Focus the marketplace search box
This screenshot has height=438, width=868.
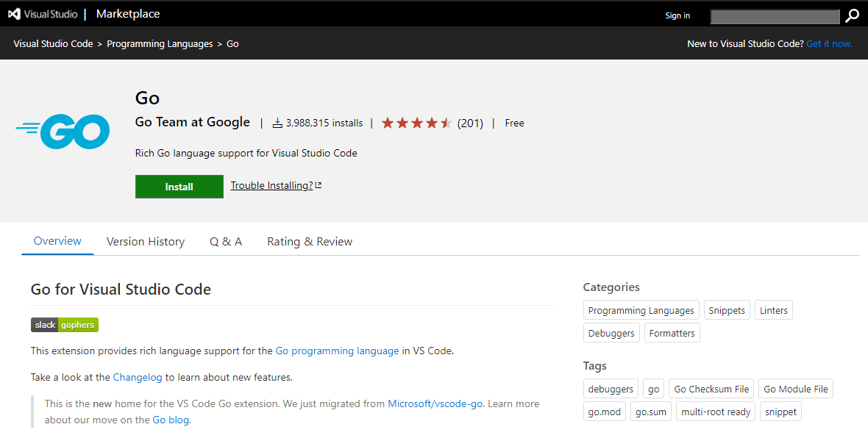coord(775,17)
